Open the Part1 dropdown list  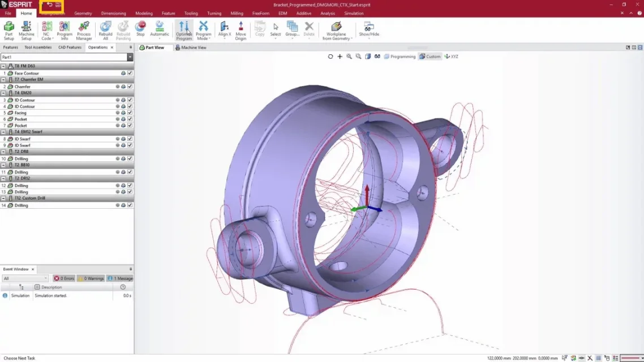(x=130, y=57)
